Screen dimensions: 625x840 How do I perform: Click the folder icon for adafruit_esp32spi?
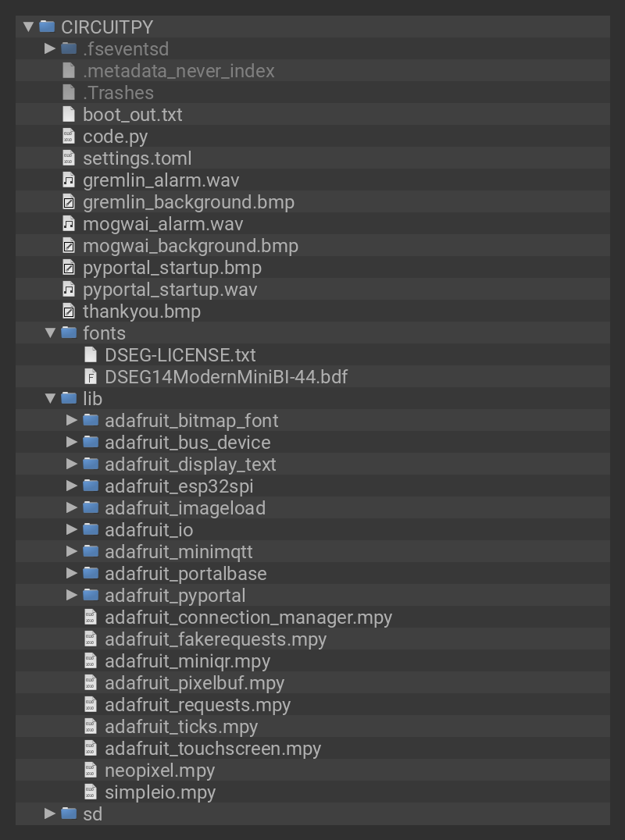pos(91,486)
